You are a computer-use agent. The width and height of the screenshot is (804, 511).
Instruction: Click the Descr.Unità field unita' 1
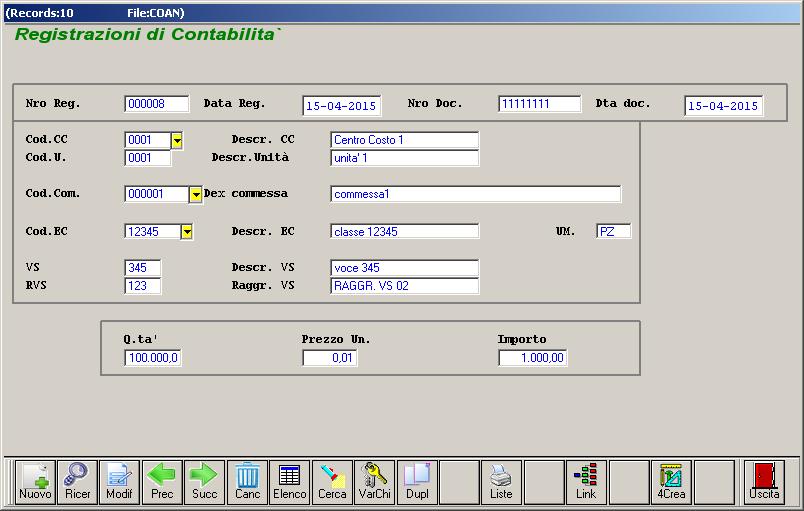pyautogui.click(x=405, y=158)
